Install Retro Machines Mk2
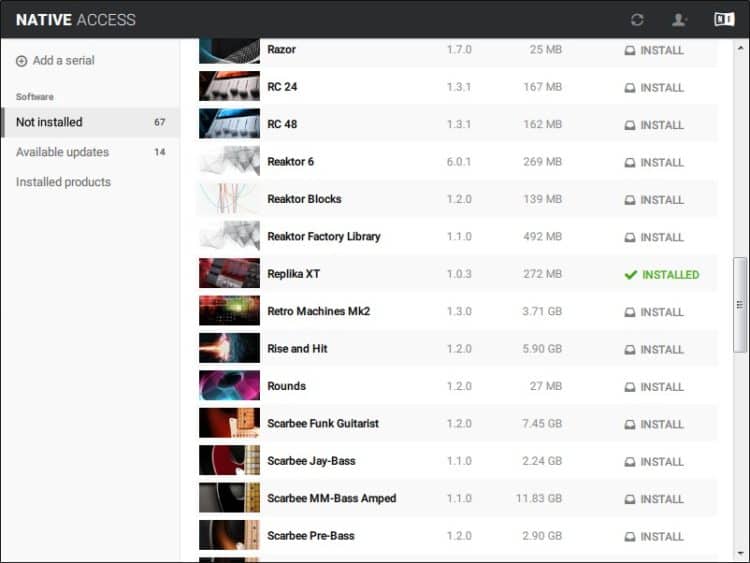 click(x=654, y=312)
